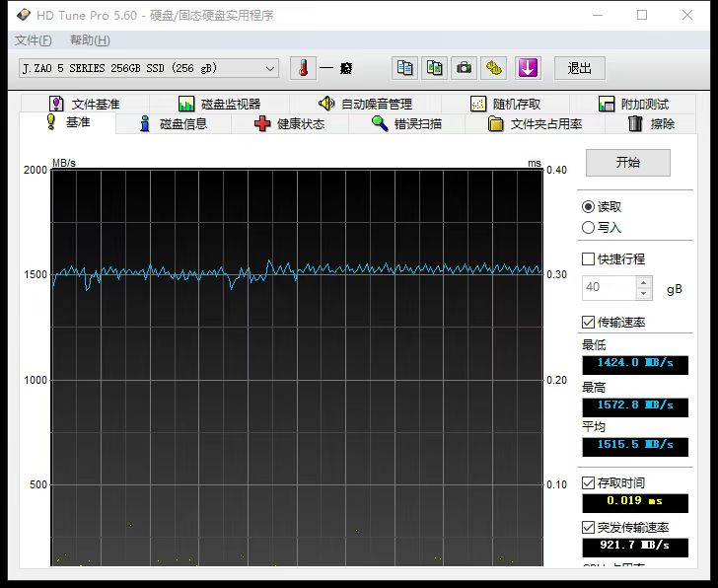Image resolution: width=718 pixels, height=588 pixels.
Task: Enable the 快捷行程 checkbox
Action: tap(589, 259)
